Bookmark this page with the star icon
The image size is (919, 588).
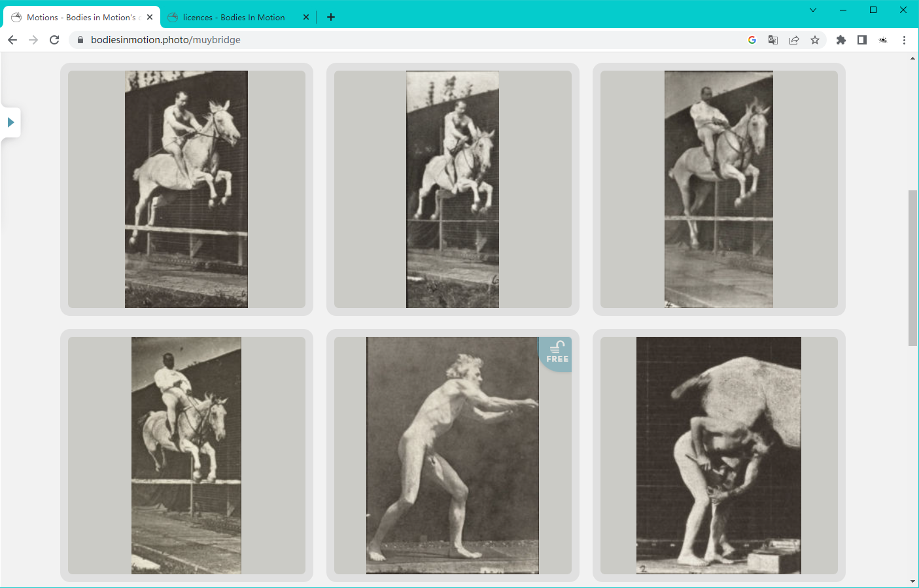click(x=815, y=40)
